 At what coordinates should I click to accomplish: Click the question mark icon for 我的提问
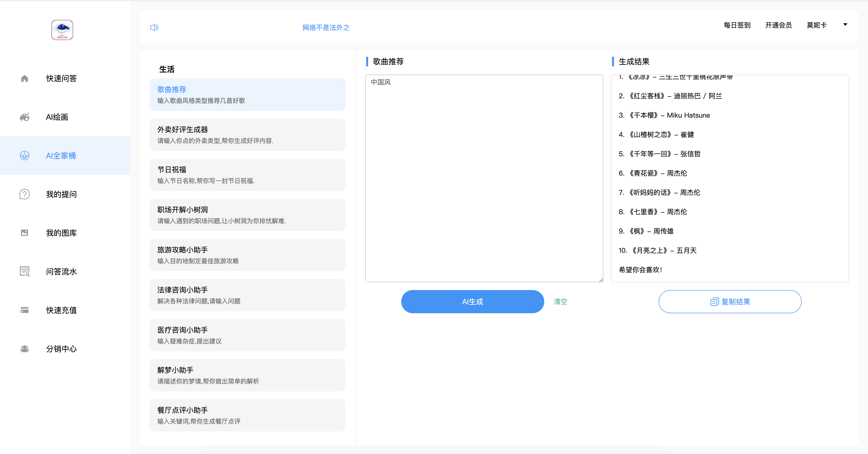[x=25, y=194]
